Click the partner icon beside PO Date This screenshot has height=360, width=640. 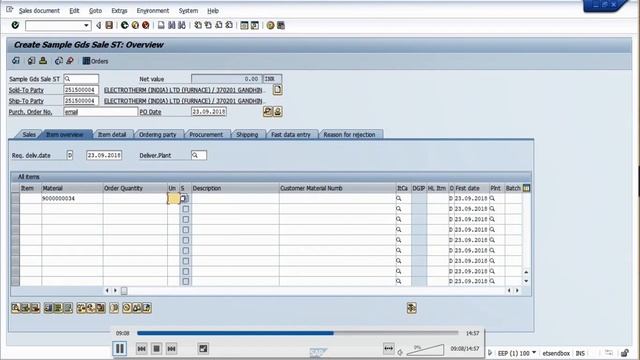278,111
